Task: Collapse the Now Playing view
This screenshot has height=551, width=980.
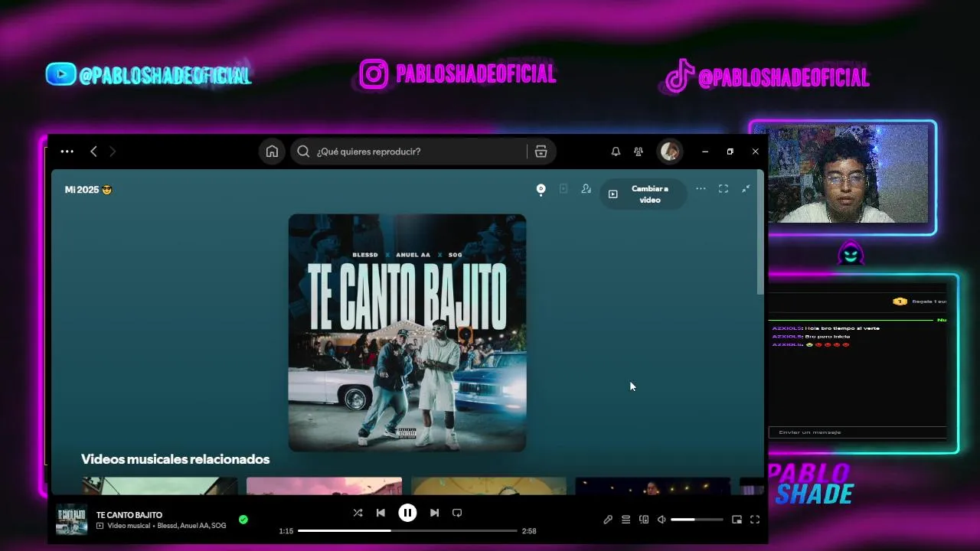Action: coord(746,189)
